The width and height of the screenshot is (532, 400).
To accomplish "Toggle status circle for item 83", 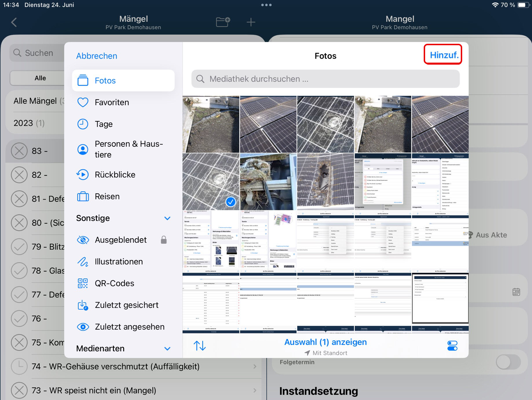I will [x=19, y=151].
